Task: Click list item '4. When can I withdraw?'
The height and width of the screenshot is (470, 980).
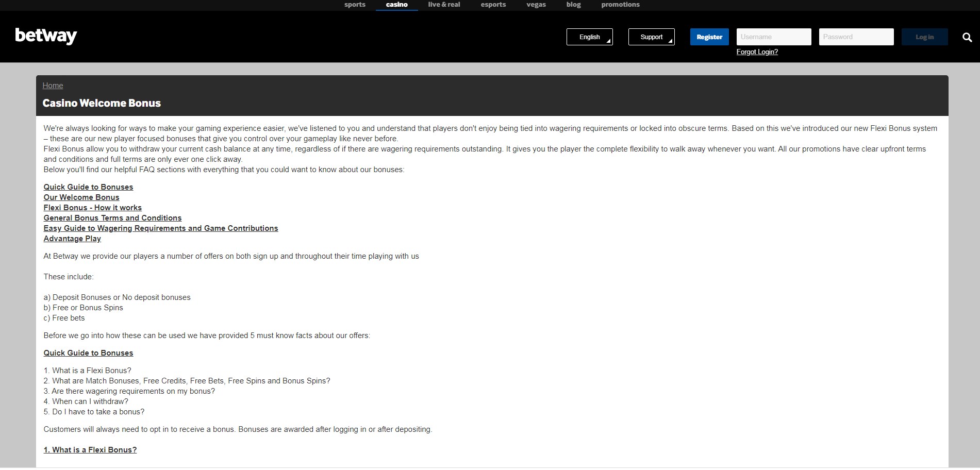Action: pyautogui.click(x=86, y=401)
